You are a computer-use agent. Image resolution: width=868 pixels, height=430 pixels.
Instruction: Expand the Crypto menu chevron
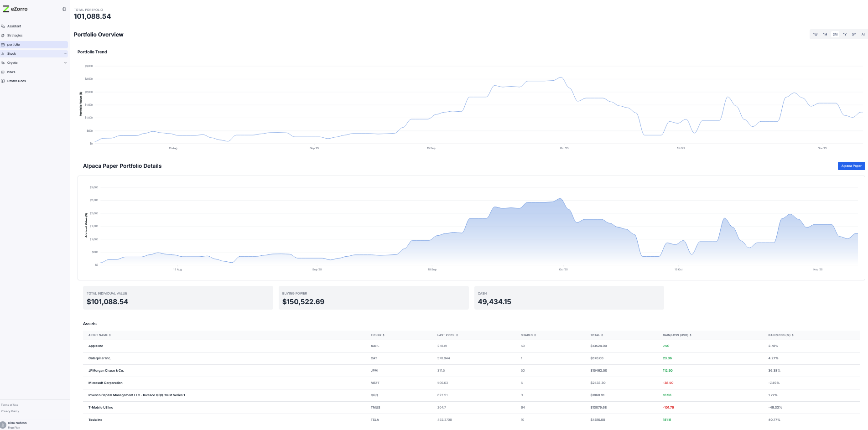65,62
